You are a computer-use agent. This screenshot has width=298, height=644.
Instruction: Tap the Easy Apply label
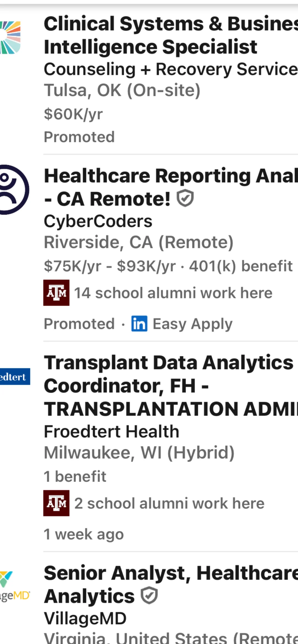(193, 324)
